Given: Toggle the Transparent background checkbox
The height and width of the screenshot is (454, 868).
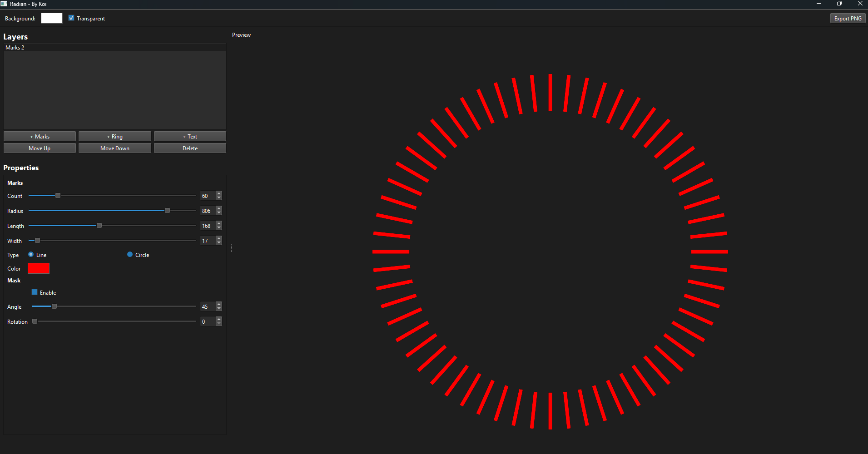Looking at the screenshot, I should click(x=71, y=18).
